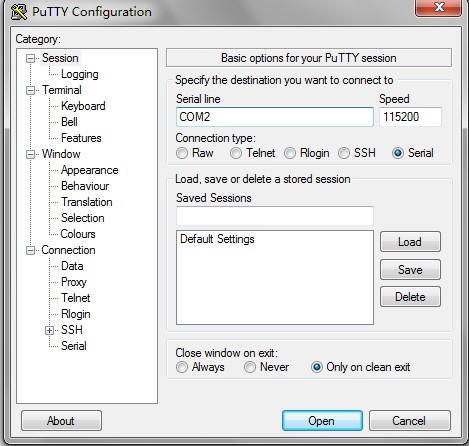Click the Save session button
The width and height of the screenshot is (469, 446).
(x=410, y=270)
